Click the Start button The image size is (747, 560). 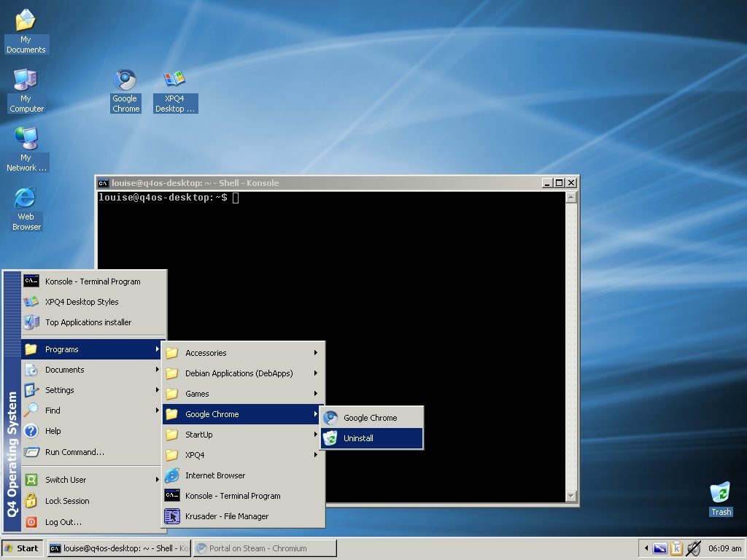coord(22,548)
